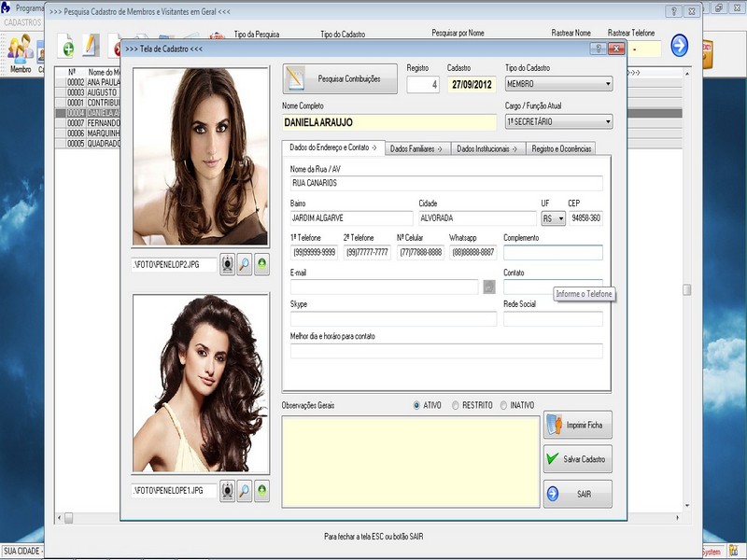
Task: Click the Rede Social input field
Action: coord(553,318)
